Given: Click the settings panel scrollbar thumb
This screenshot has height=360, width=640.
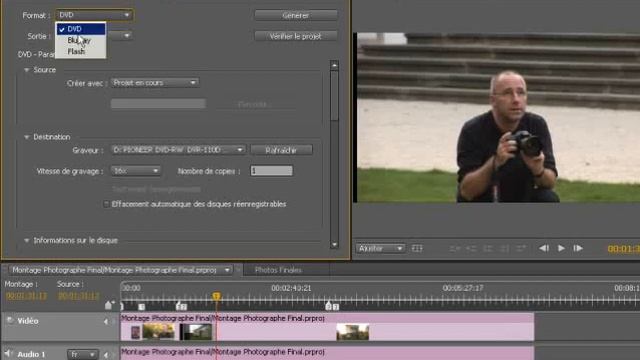Looking at the screenshot, I should [x=335, y=96].
